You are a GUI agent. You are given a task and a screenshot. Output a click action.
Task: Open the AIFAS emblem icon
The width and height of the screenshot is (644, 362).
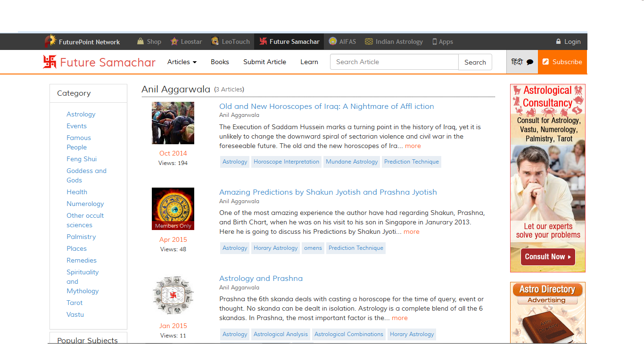(333, 41)
